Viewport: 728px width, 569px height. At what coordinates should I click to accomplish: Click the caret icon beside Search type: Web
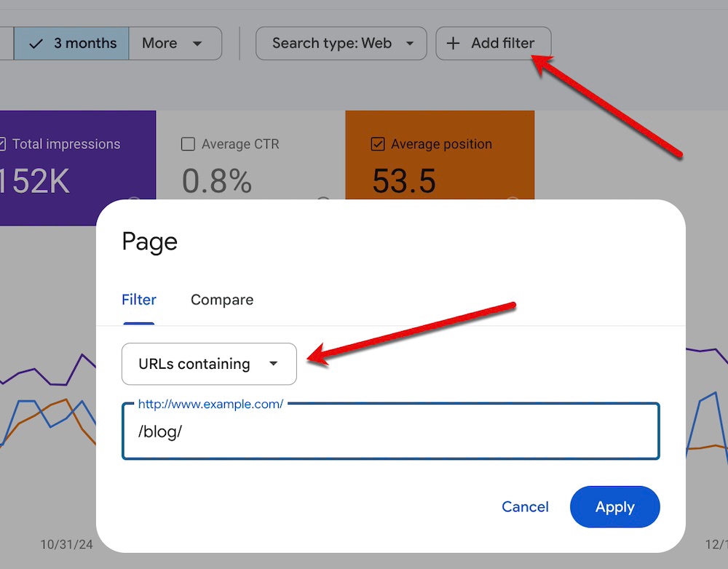pyautogui.click(x=410, y=44)
